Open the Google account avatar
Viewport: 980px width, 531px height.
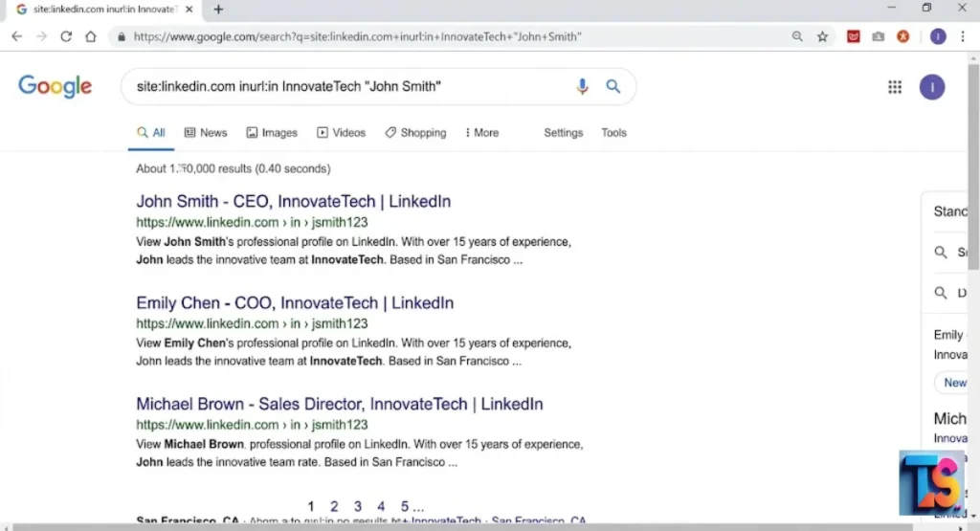click(932, 87)
